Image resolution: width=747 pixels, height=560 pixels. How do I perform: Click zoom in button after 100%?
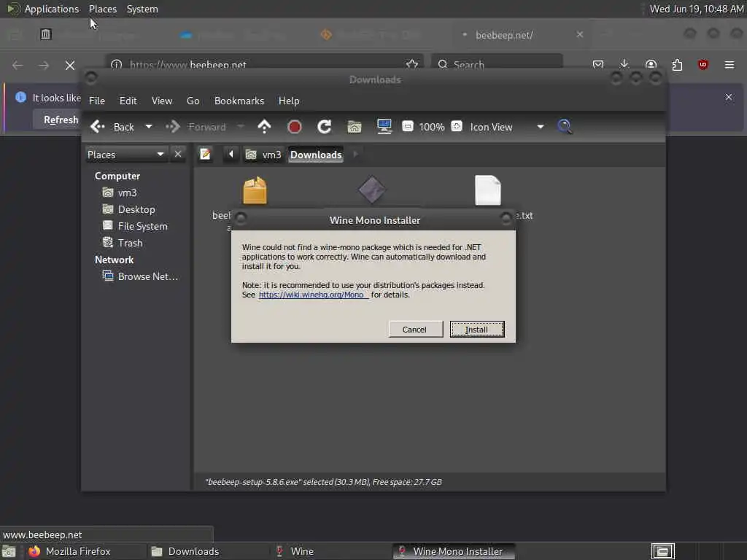pos(457,127)
